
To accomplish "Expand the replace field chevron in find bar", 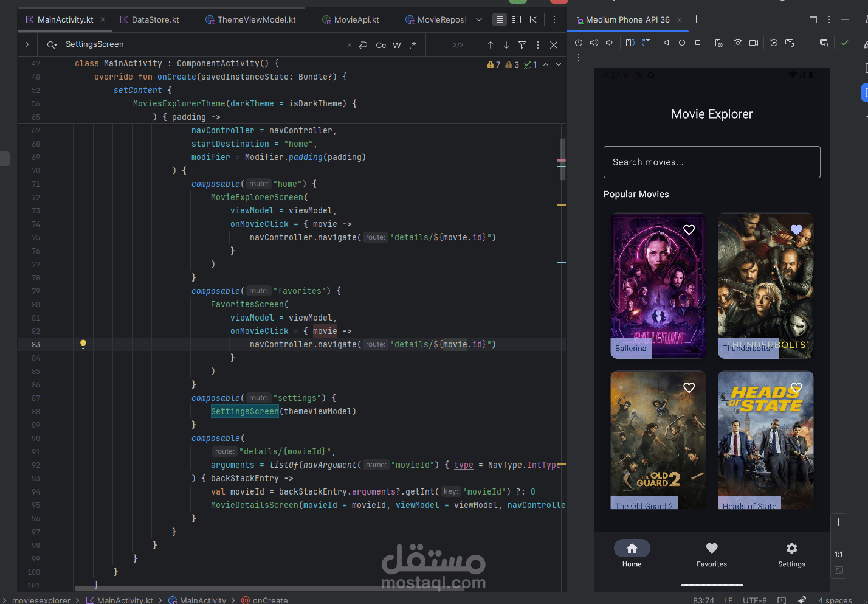I will tap(27, 44).
